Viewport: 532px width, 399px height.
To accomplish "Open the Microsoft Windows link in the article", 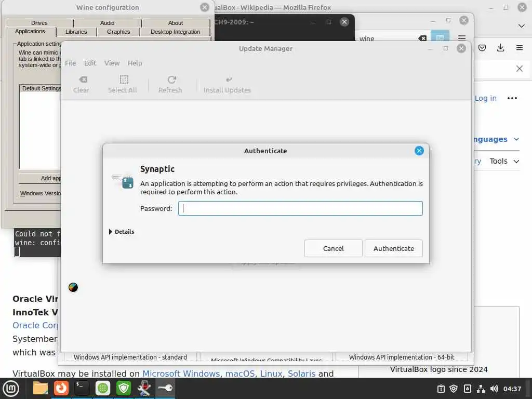I will [x=181, y=374].
